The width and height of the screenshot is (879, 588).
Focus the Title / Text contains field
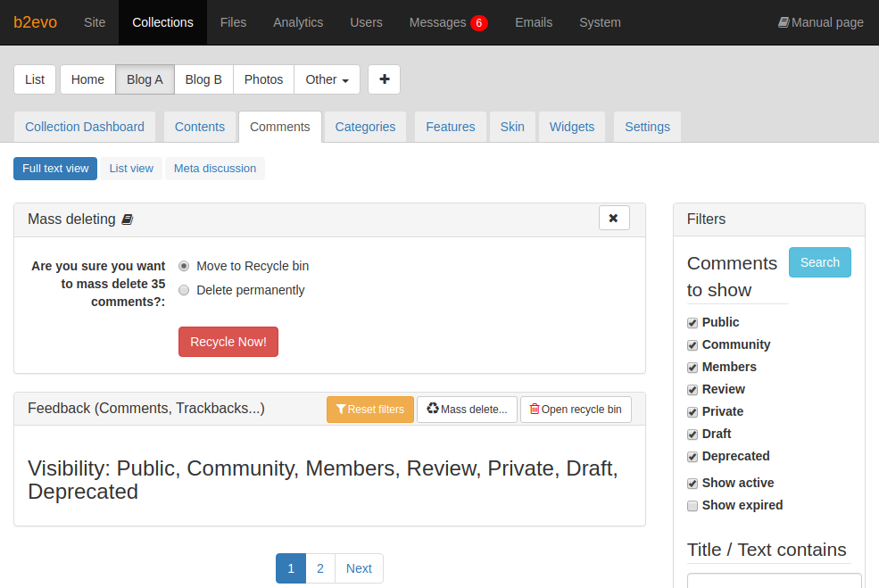[775, 581]
